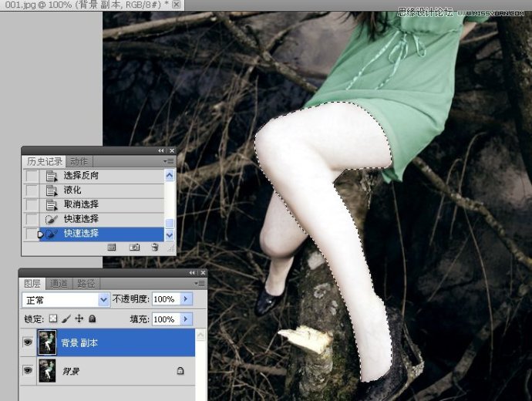Click the lock all padlock icon
532x401 pixels.
[92, 318]
